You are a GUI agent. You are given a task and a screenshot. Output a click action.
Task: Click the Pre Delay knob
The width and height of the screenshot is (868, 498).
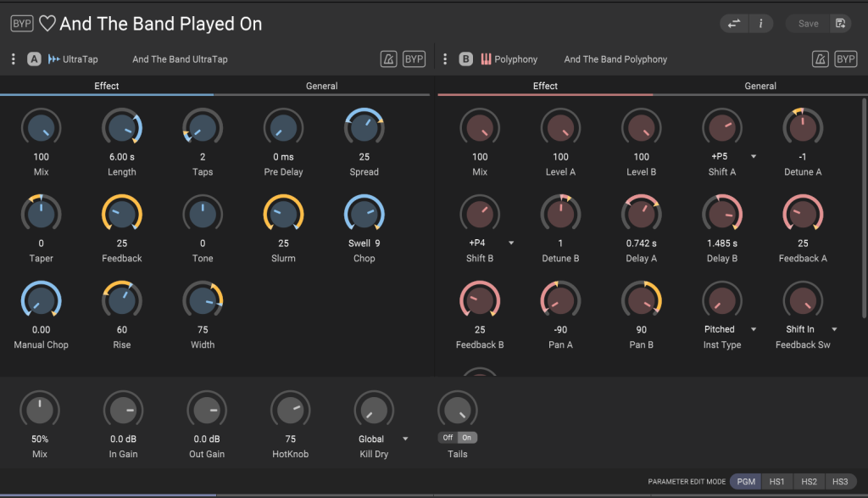click(283, 128)
